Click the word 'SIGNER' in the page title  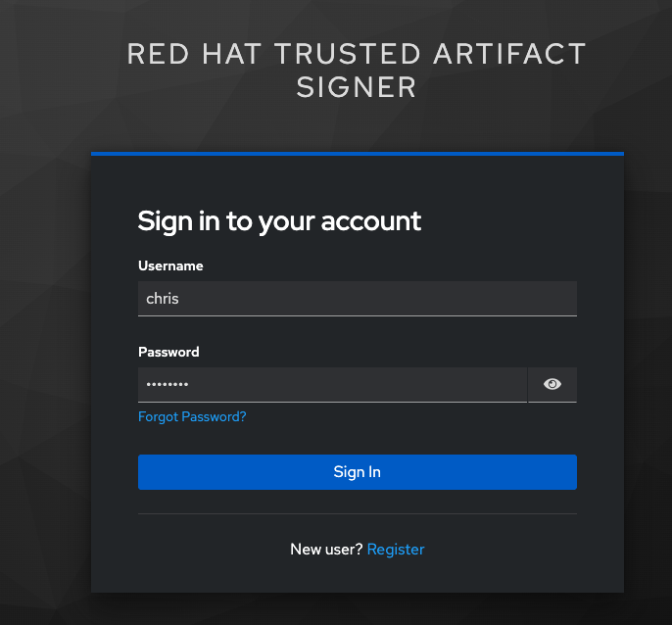point(357,86)
